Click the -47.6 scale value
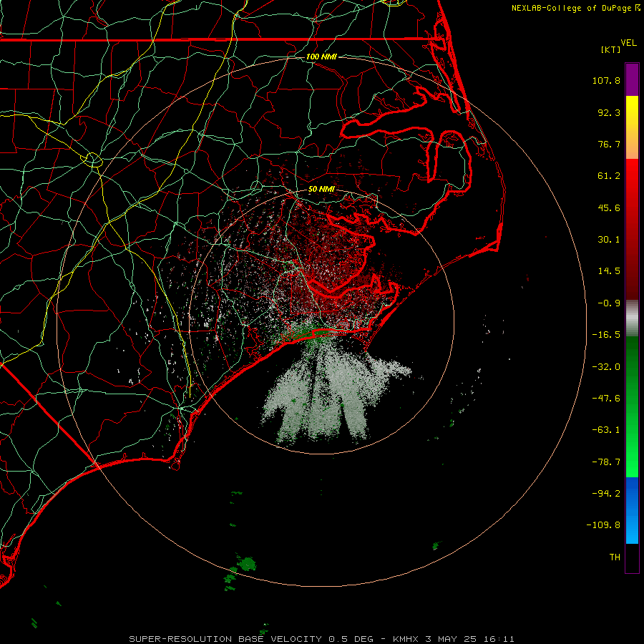 click(606, 399)
